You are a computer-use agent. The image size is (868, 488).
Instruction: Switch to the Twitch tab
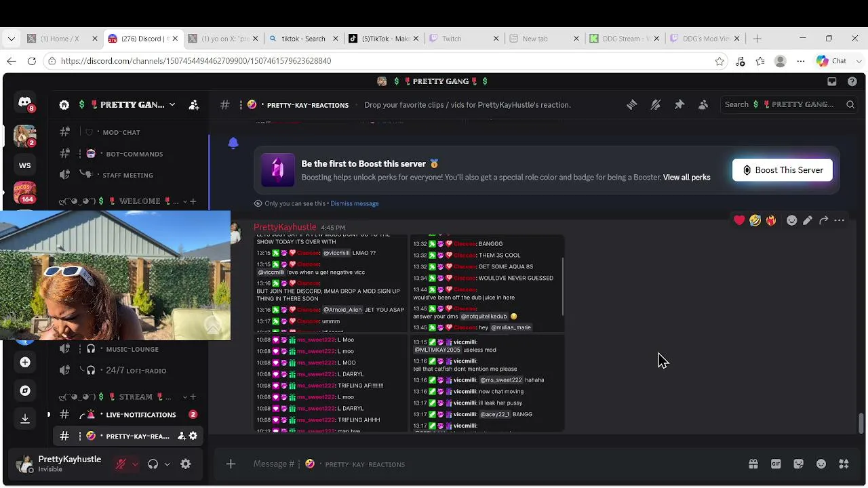click(x=464, y=39)
